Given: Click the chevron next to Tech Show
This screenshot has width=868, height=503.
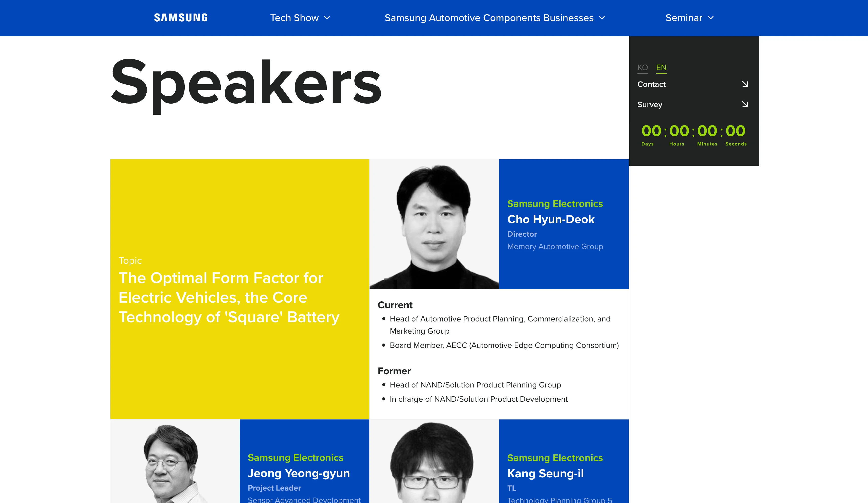Looking at the screenshot, I should pyautogui.click(x=327, y=18).
